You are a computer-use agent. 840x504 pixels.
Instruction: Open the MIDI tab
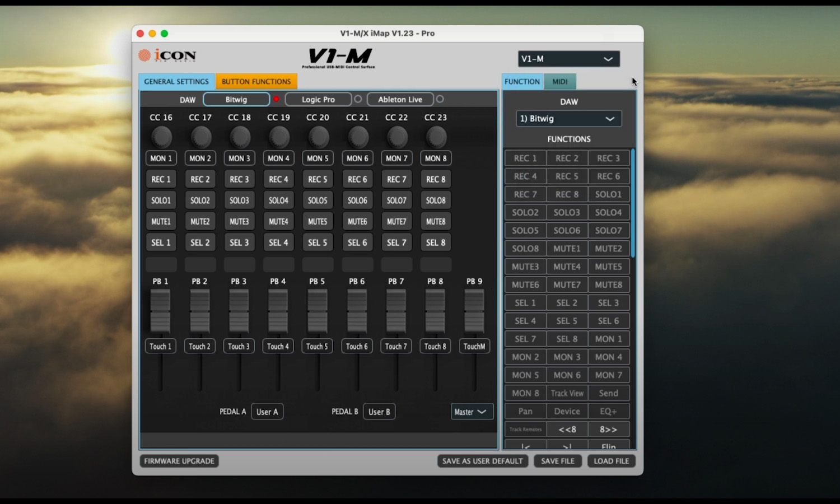coord(560,81)
